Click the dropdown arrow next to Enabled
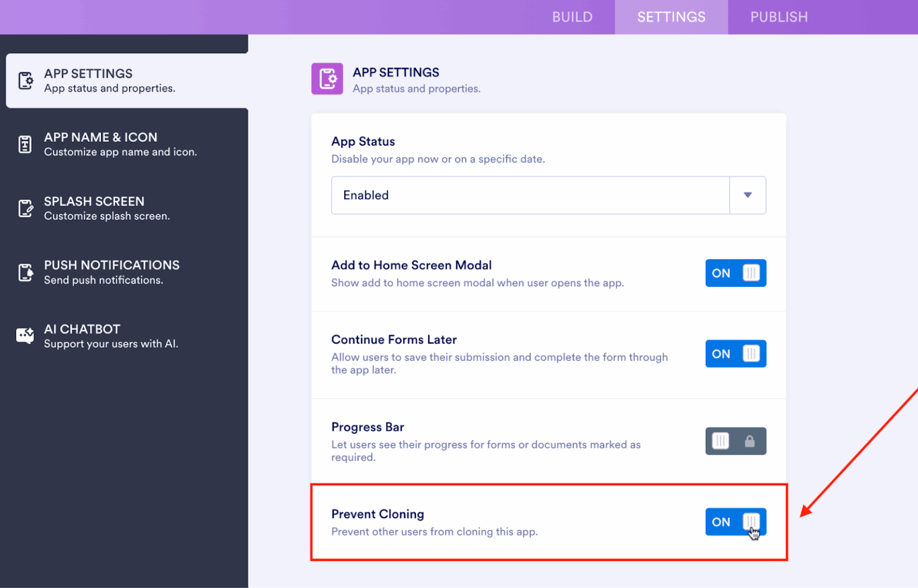The height and width of the screenshot is (588, 918). click(748, 195)
